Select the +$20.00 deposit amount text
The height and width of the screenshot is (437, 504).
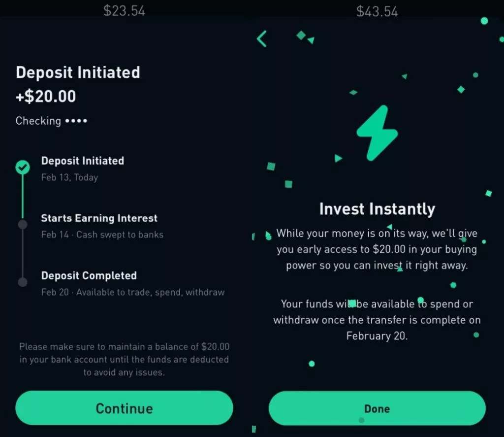(46, 97)
